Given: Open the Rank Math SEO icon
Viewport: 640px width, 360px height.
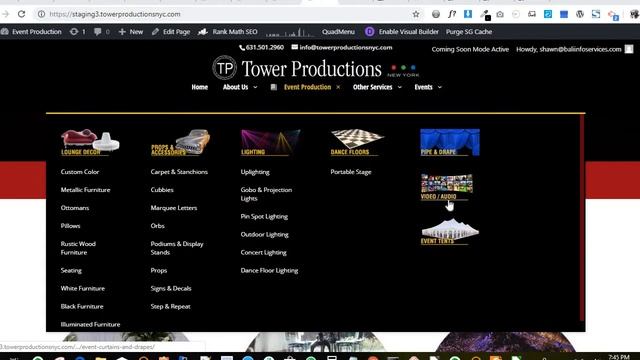Looking at the screenshot, I should [203, 31].
